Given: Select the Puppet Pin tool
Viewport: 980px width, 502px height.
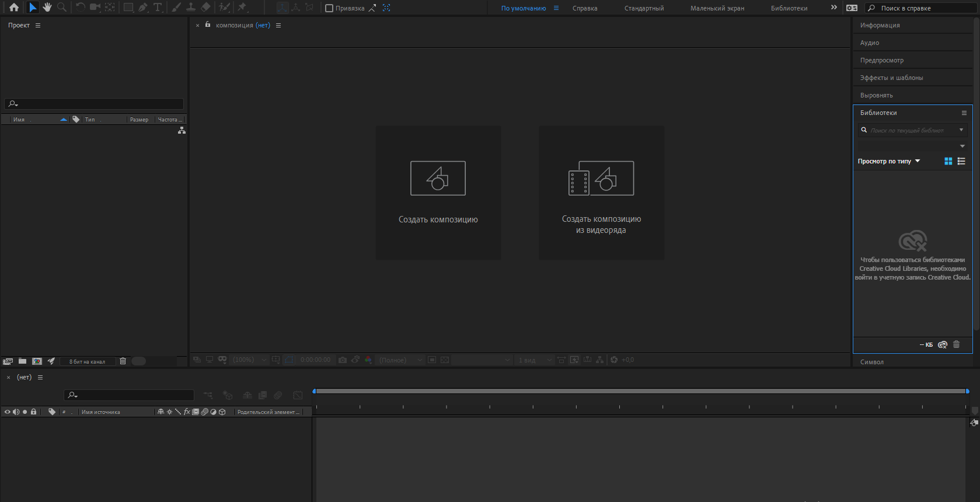Looking at the screenshot, I should pyautogui.click(x=242, y=8).
